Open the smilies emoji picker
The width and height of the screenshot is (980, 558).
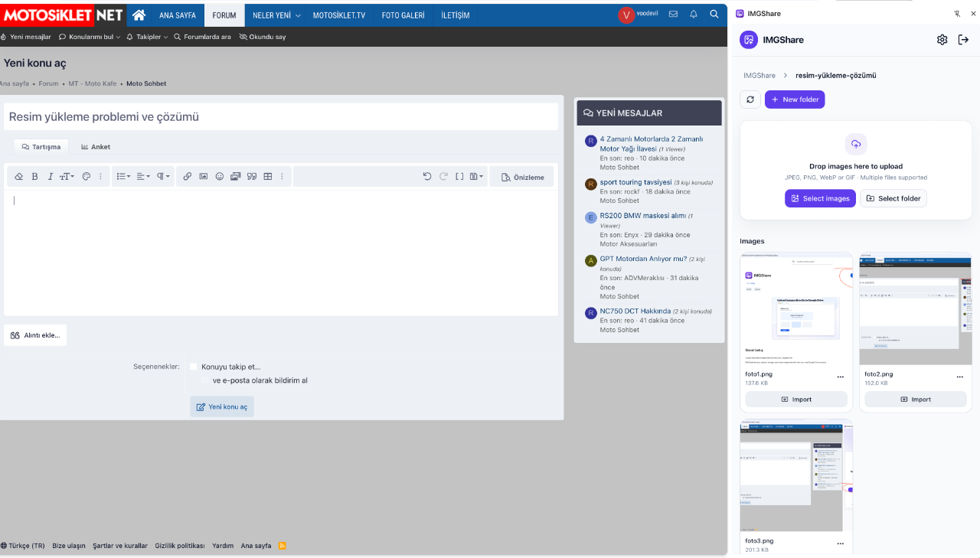tap(220, 177)
